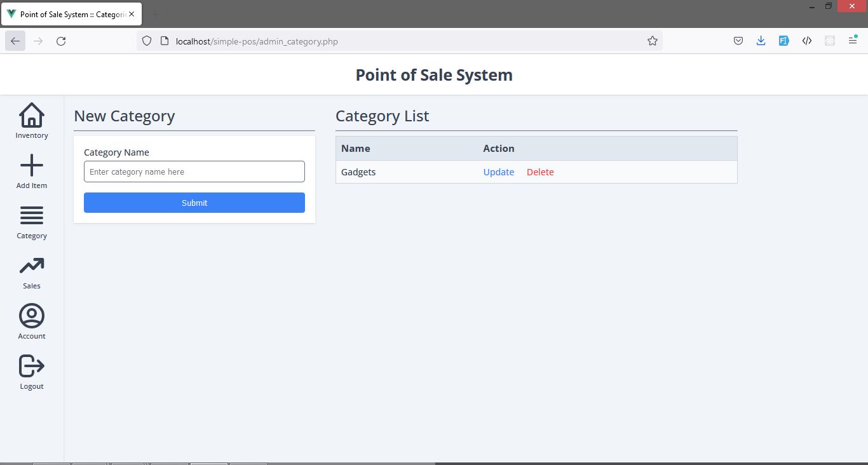Viewport: 868px width, 465px height.
Task: Click the Name column header
Action: pos(356,149)
